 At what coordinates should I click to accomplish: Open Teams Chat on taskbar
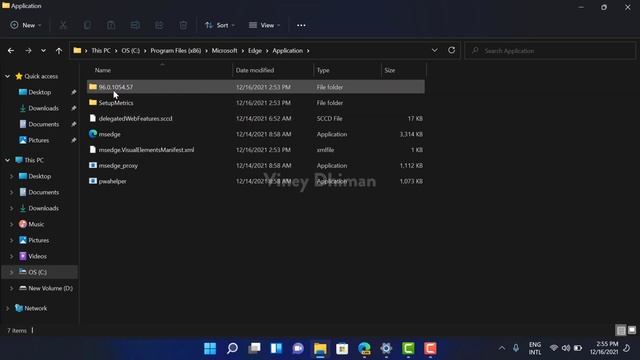point(298,348)
